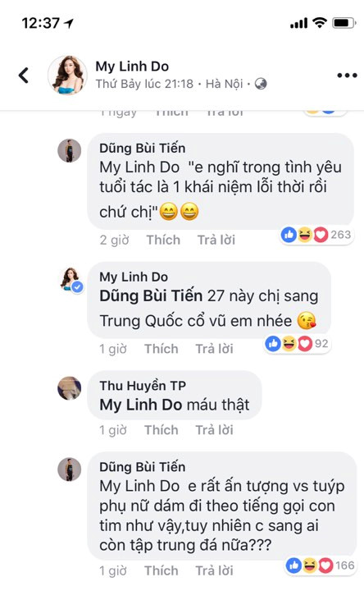Reply to the 'tập trung đá nữa' comment
The width and height of the screenshot is (364, 591).
[x=214, y=570]
